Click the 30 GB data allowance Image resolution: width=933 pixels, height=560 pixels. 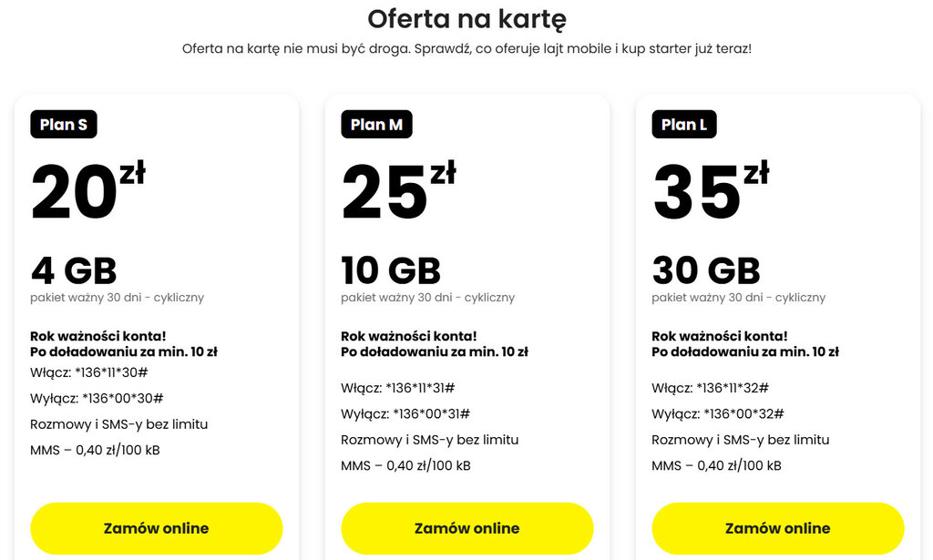[x=706, y=270]
